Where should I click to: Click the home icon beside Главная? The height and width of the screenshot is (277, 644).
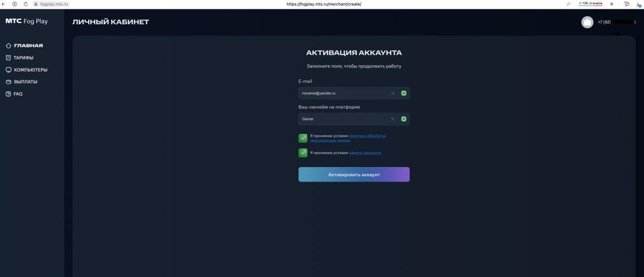tap(8, 46)
